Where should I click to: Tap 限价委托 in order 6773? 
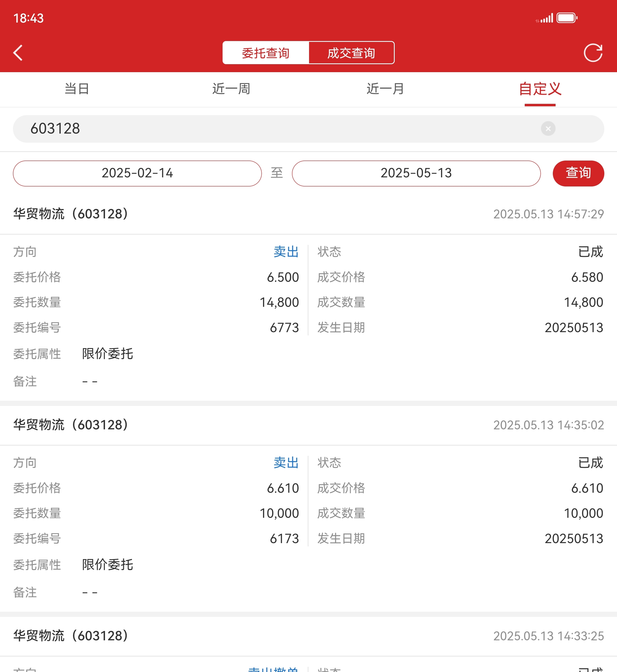107,354
